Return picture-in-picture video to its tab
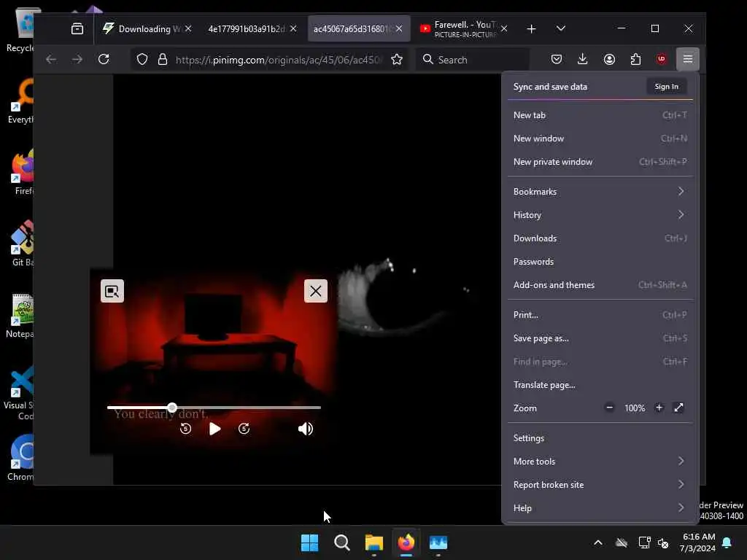Viewport: 747px width, 560px height. pyautogui.click(x=112, y=291)
